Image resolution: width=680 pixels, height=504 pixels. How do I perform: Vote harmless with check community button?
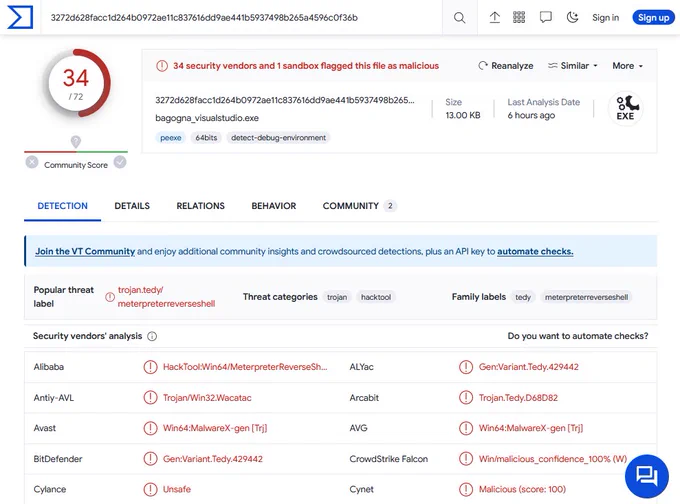120,162
